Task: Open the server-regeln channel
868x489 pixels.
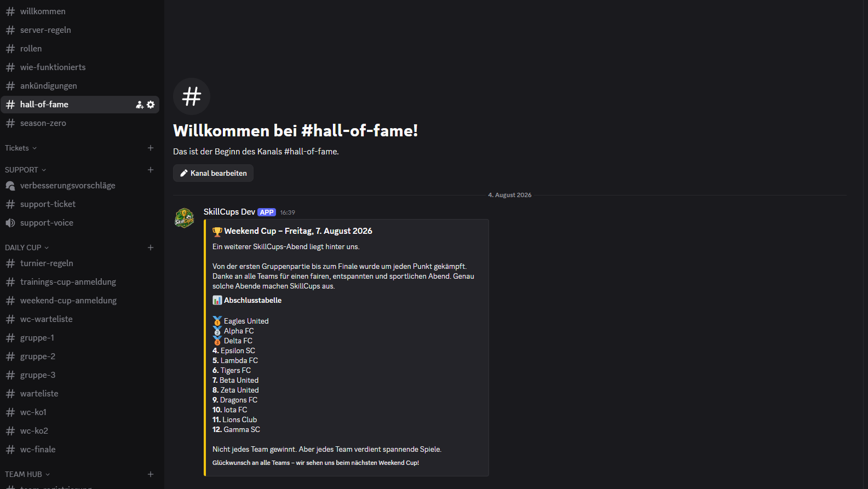Action: 80,30
